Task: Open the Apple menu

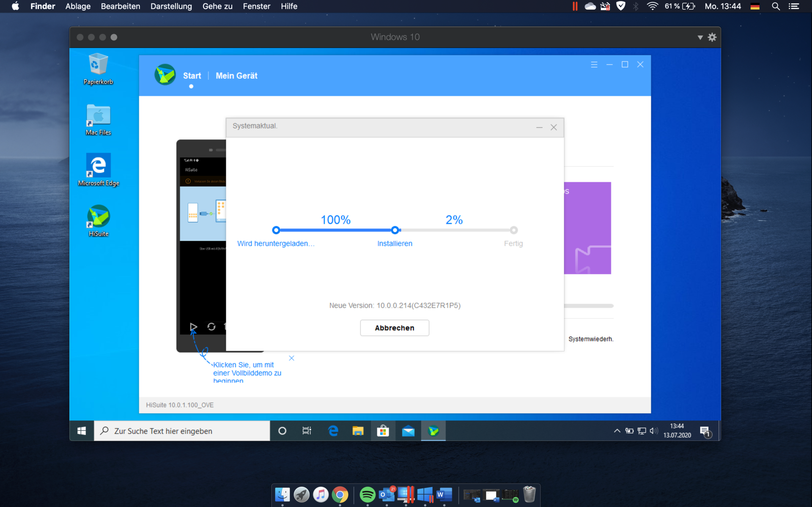Action: tap(15, 6)
